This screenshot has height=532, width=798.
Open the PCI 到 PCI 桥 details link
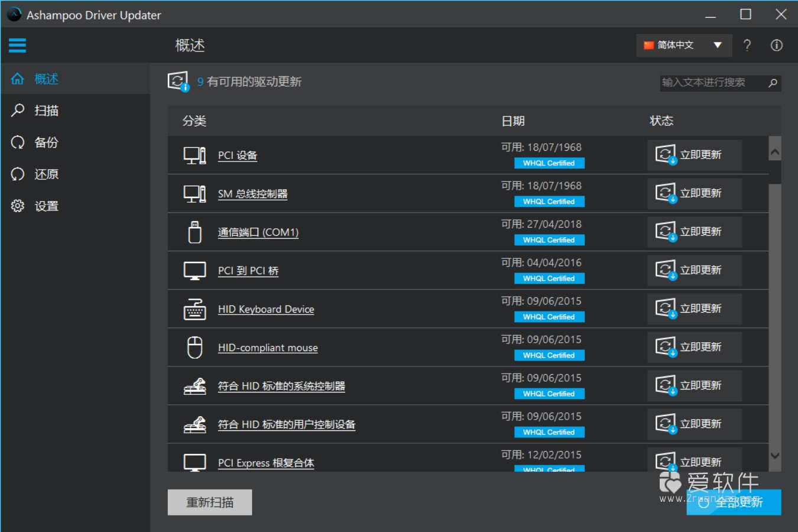(x=248, y=270)
